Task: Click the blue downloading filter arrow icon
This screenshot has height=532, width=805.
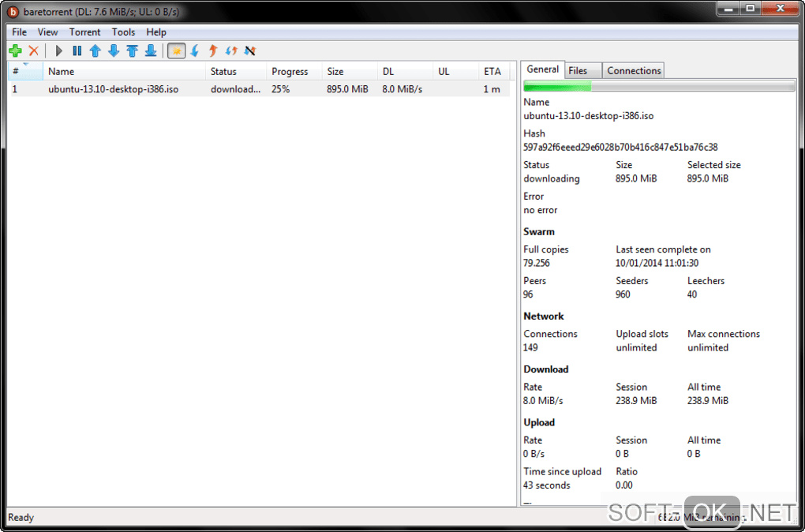Action: [195, 51]
